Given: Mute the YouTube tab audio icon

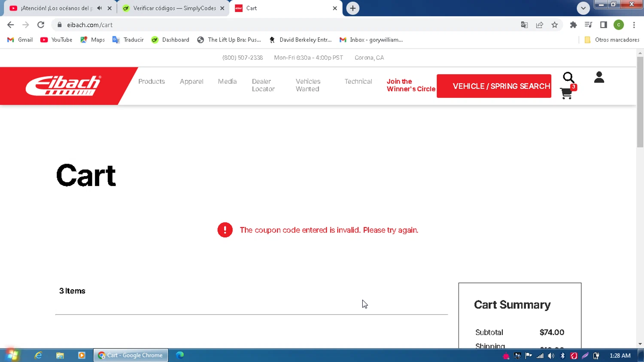Looking at the screenshot, I should (100, 8).
